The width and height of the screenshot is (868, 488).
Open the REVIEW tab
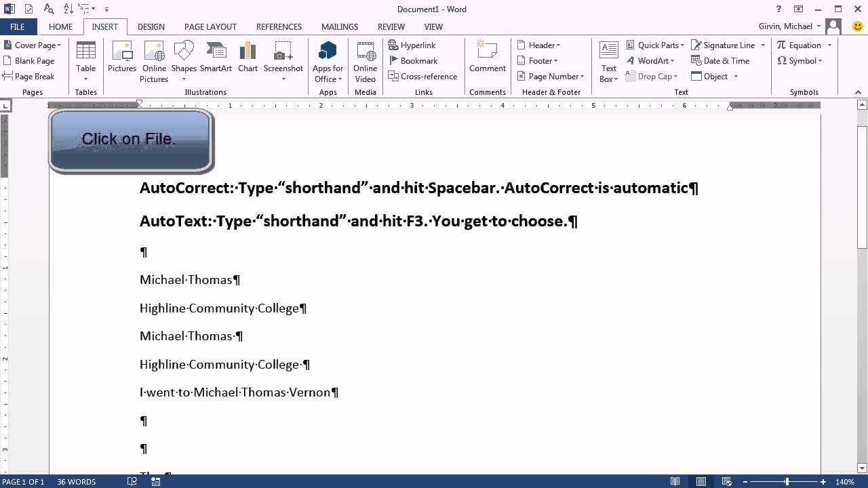tap(391, 26)
